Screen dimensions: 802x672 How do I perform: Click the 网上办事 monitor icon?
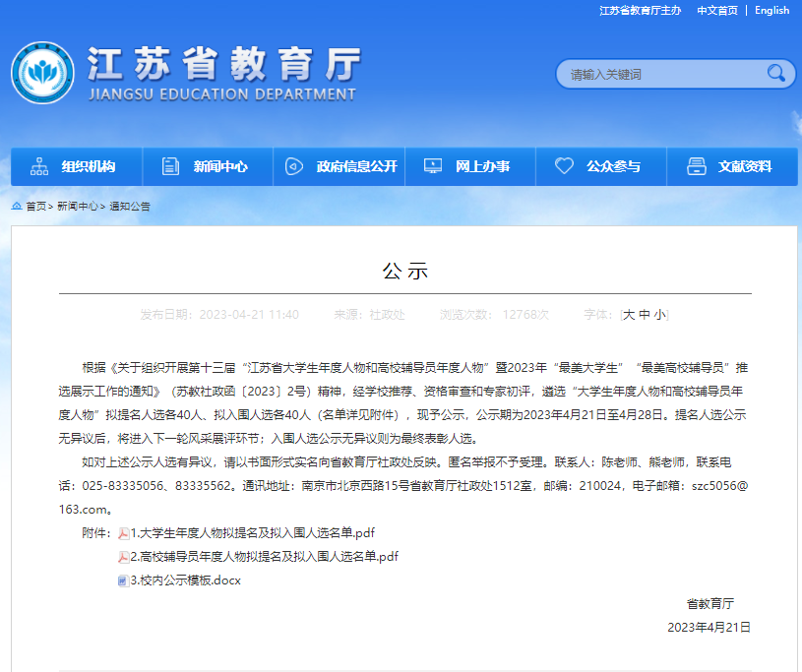tap(432, 166)
